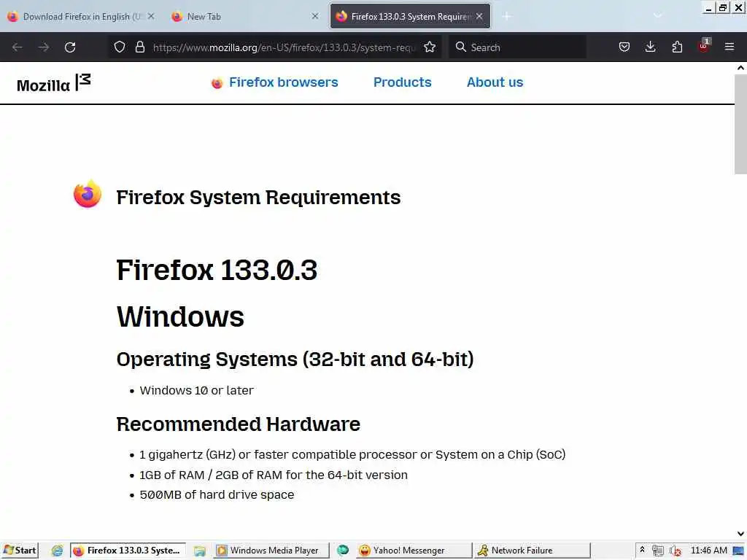
Task: Close the Download Firefox tab
Action: (x=151, y=16)
